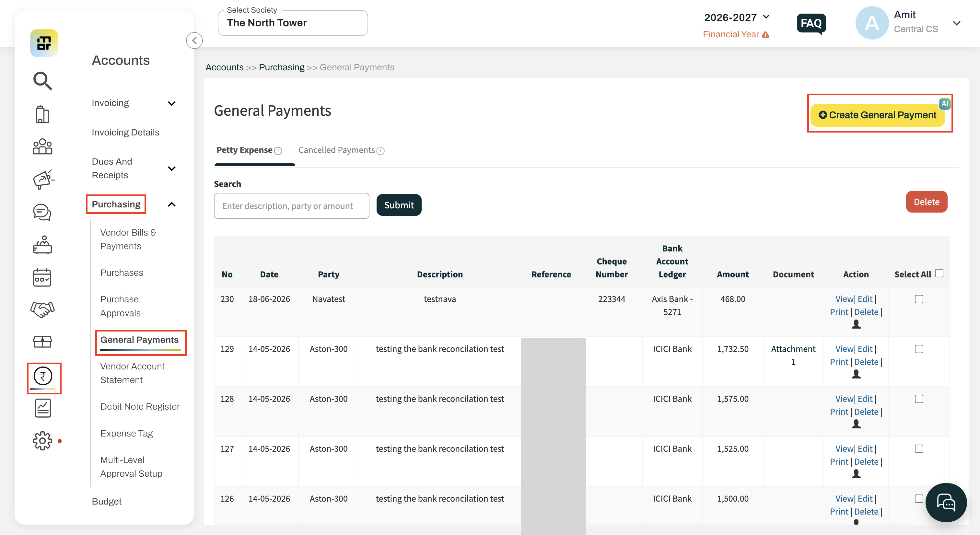Click Edit link for payment 129
This screenshot has height=535, width=980.
click(x=865, y=349)
